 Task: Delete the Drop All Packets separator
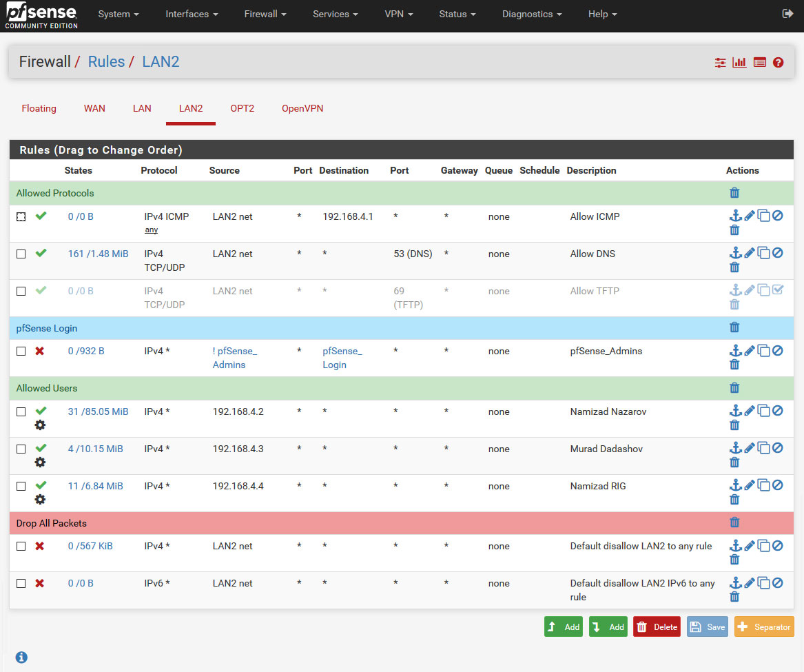[x=734, y=522]
